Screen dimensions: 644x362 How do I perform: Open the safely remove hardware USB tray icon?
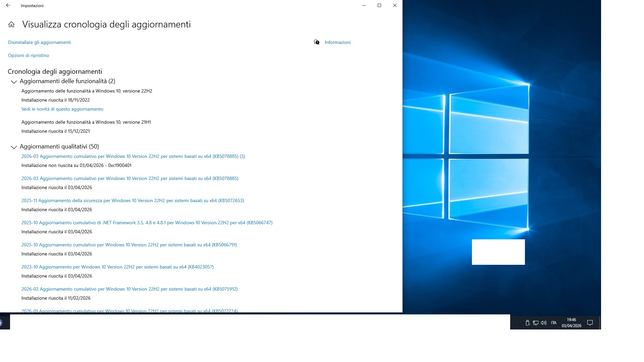click(527, 323)
